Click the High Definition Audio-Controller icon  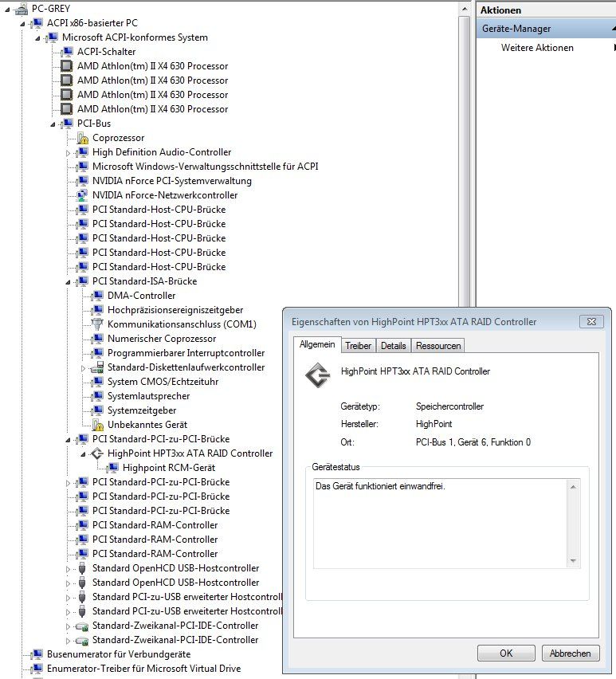[x=82, y=152]
